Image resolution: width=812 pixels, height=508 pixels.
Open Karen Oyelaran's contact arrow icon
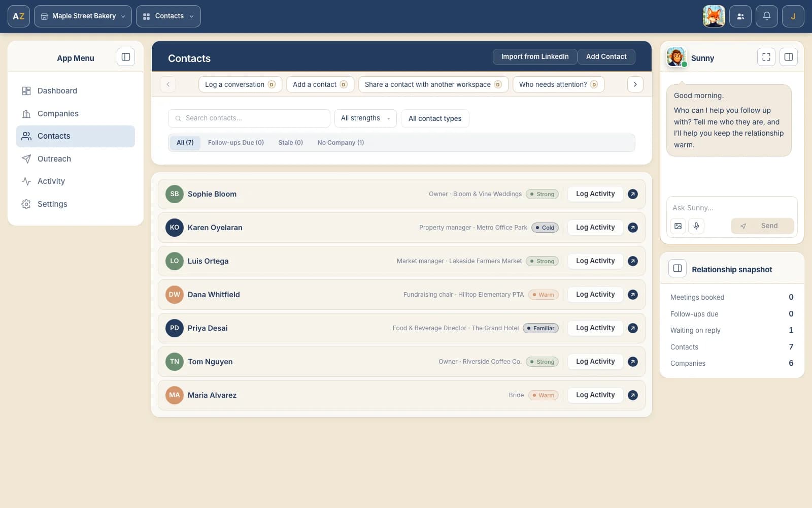(633, 228)
